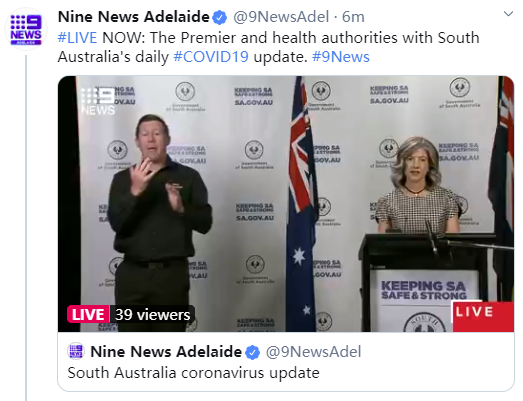Open the #COVID19 hashtag
Image resolution: width=523 pixels, height=401 pixels.
point(211,57)
